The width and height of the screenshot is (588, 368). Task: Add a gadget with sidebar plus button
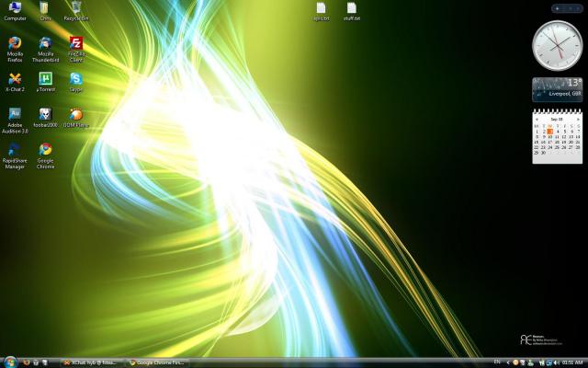tap(558, 8)
